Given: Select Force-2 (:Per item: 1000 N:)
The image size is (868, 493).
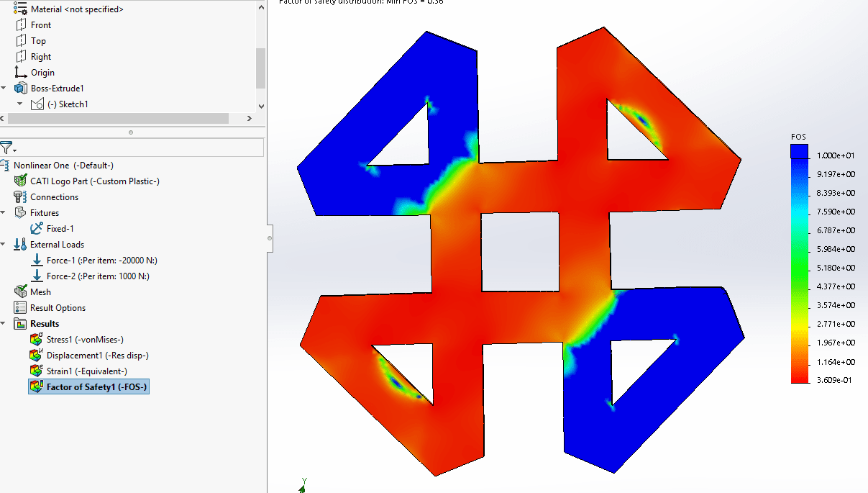Looking at the screenshot, I should tap(98, 276).
